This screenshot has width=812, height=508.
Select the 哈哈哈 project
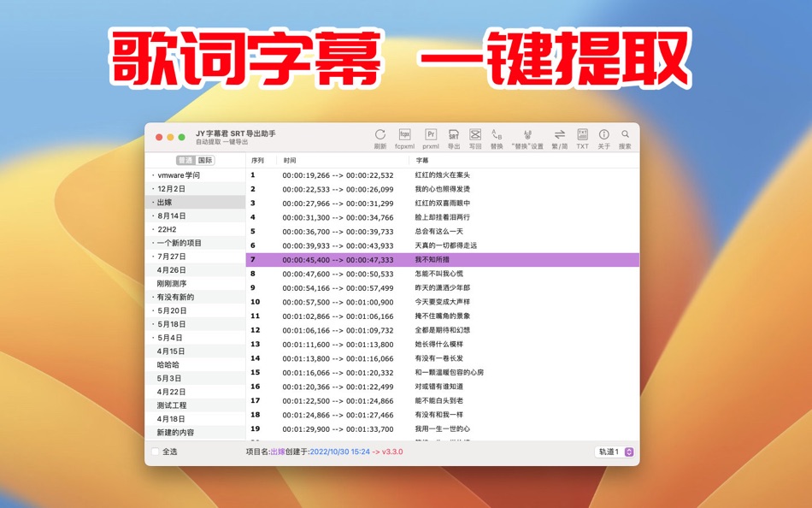195,364
